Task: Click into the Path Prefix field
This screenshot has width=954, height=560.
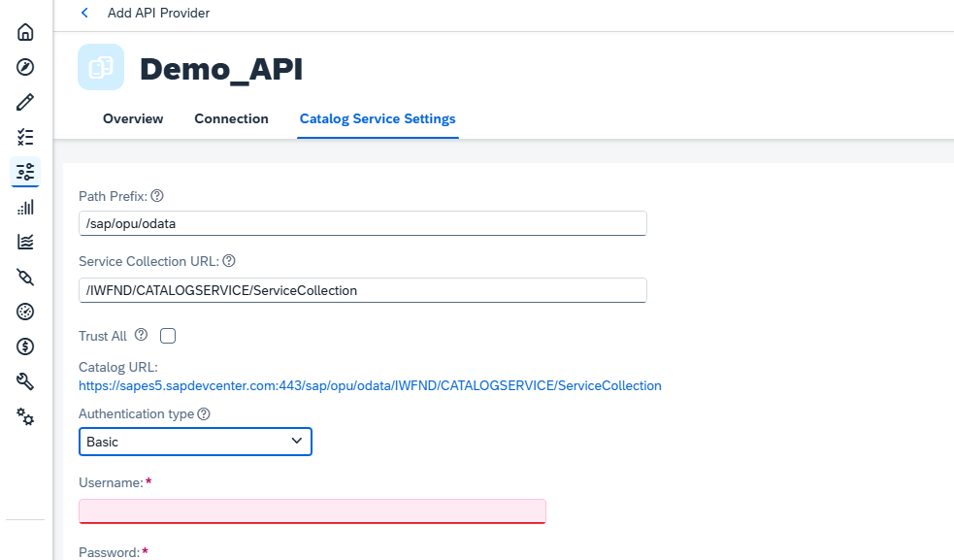Action: (x=363, y=223)
